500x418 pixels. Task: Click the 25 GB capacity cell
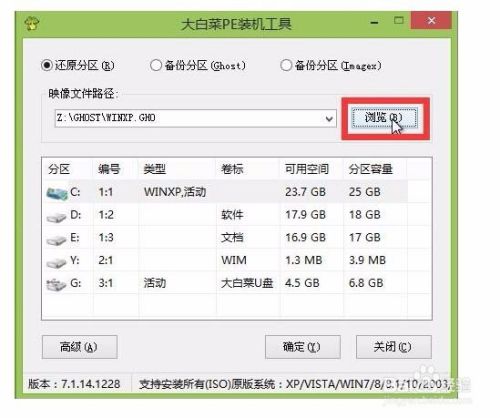point(365,192)
